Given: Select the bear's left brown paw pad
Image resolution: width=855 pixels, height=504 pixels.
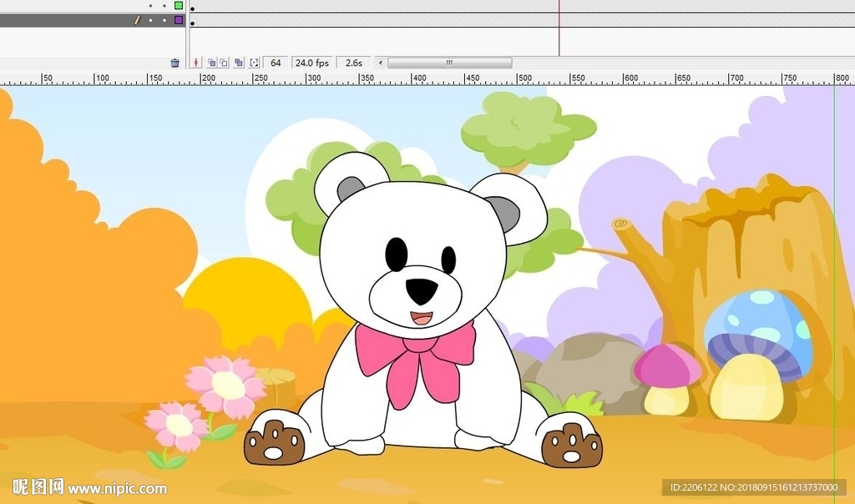Looking at the screenshot, I should (x=274, y=444).
